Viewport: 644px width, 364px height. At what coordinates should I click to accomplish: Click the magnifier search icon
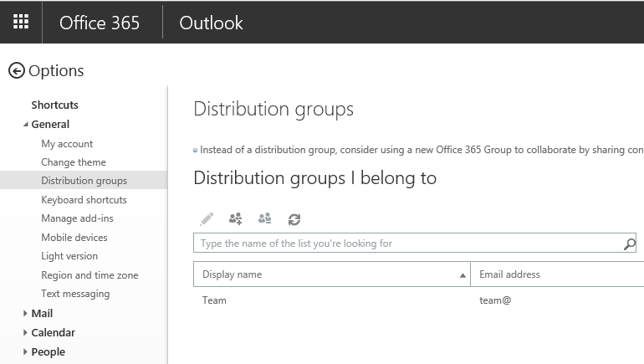click(629, 244)
